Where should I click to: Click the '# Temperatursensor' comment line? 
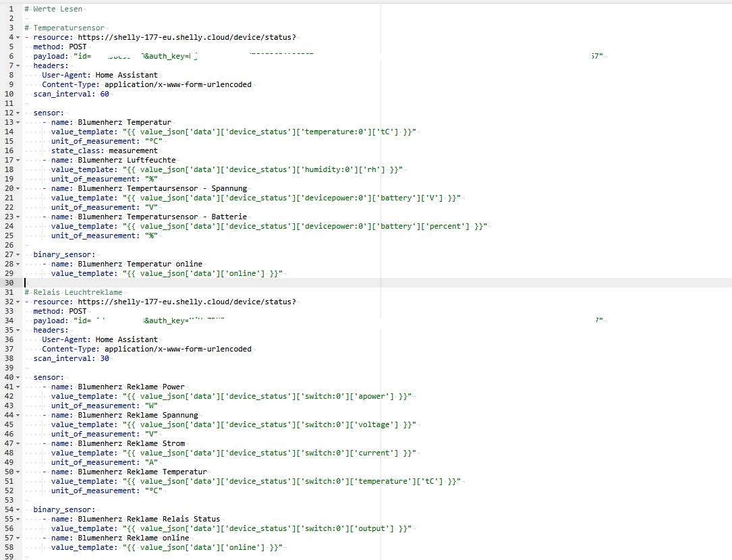coord(64,28)
